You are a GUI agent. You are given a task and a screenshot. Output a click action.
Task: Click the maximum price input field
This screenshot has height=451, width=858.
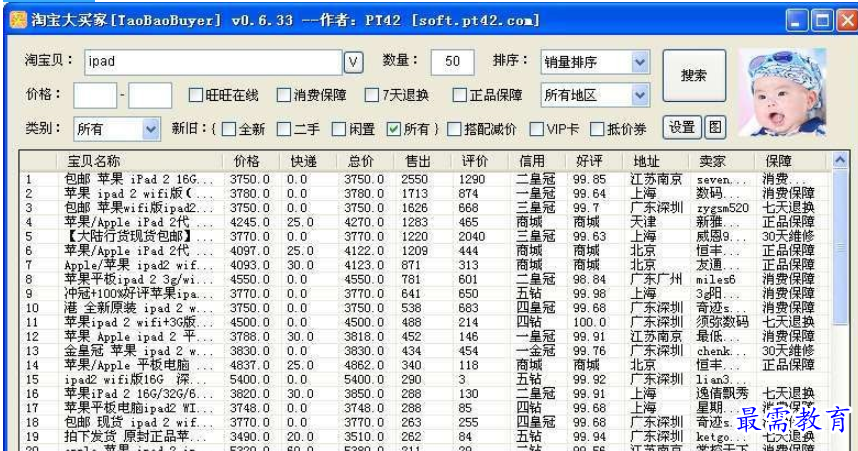150,95
